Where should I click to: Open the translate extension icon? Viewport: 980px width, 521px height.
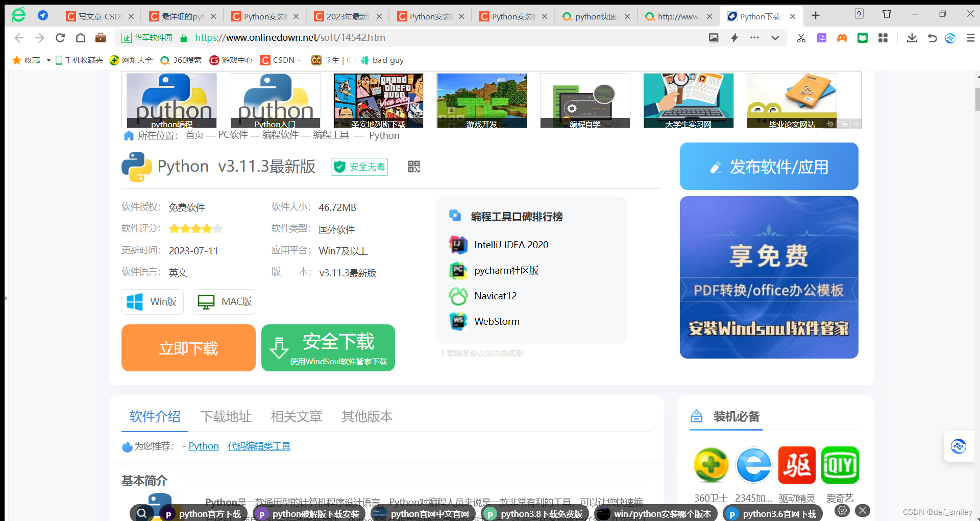tap(822, 38)
